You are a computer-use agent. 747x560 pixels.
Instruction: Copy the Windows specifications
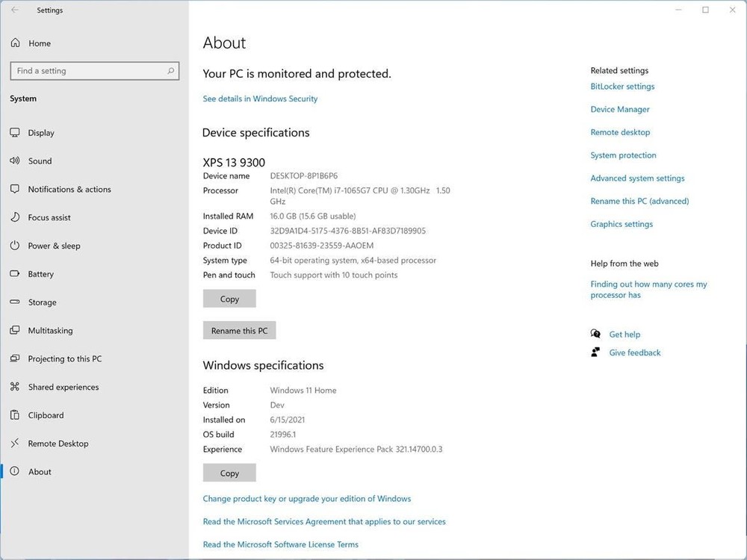[229, 473]
